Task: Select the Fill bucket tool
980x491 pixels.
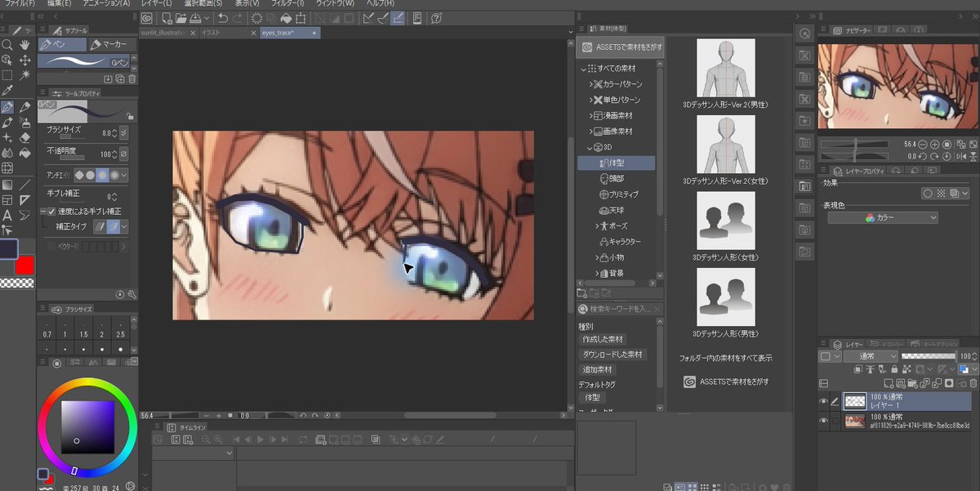Action: 24,153
